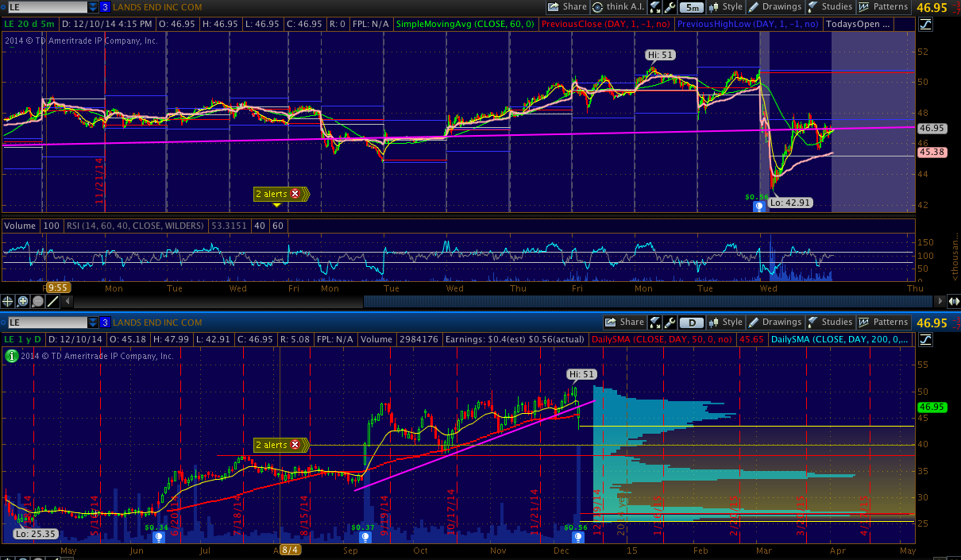The height and width of the screenshot is (560, 961).
Task: Open the 5m timeframe selector
Action: 693,7
